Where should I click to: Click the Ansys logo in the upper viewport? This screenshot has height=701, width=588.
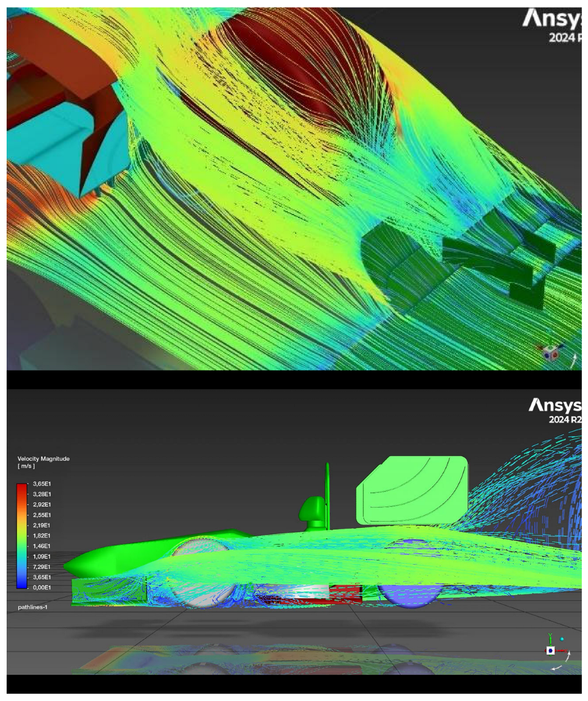click(552, 19)
